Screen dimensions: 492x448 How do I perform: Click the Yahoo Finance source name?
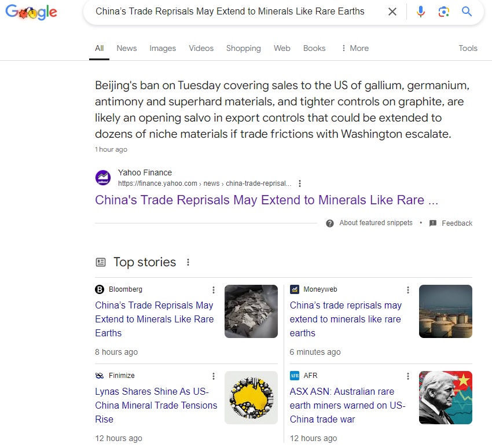tap(145, 172)
